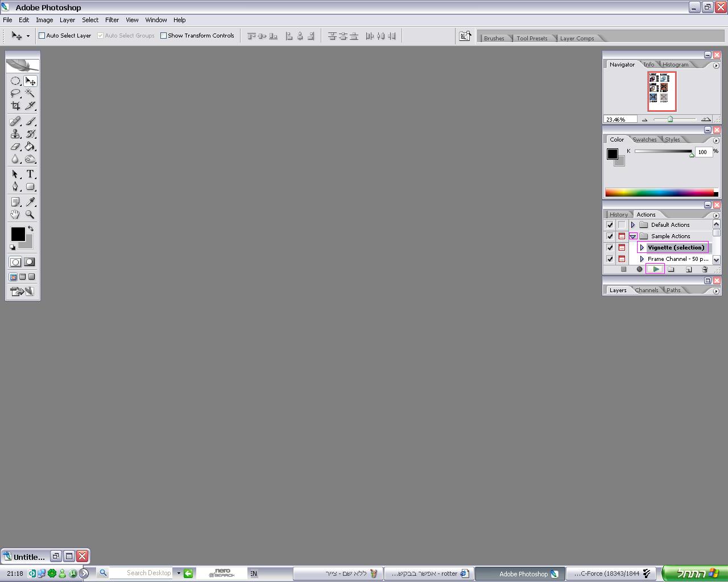Select the Clone Stamp tool
The height and width of the screenshot is (582, 728).
pyautogui.click(x=15, y=134)
